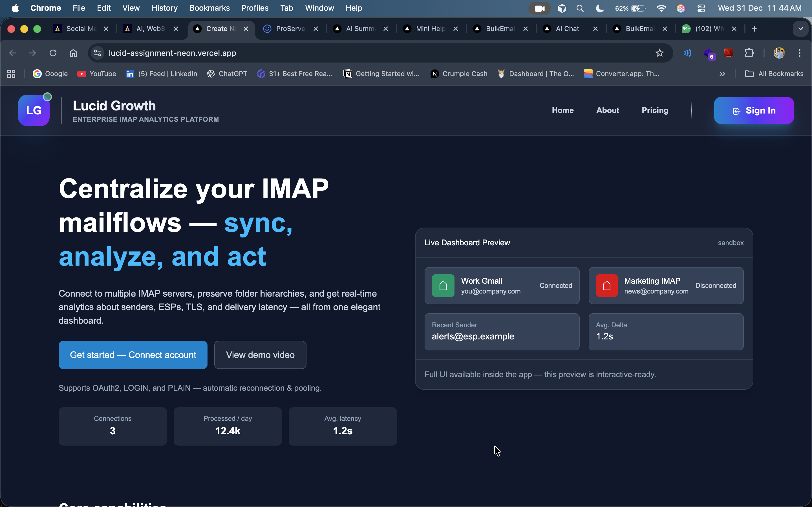This screenshot has width=812, height=507.
Task: Open the Chrome Extensions puzzle icon
Action: (x=749, y=53)
